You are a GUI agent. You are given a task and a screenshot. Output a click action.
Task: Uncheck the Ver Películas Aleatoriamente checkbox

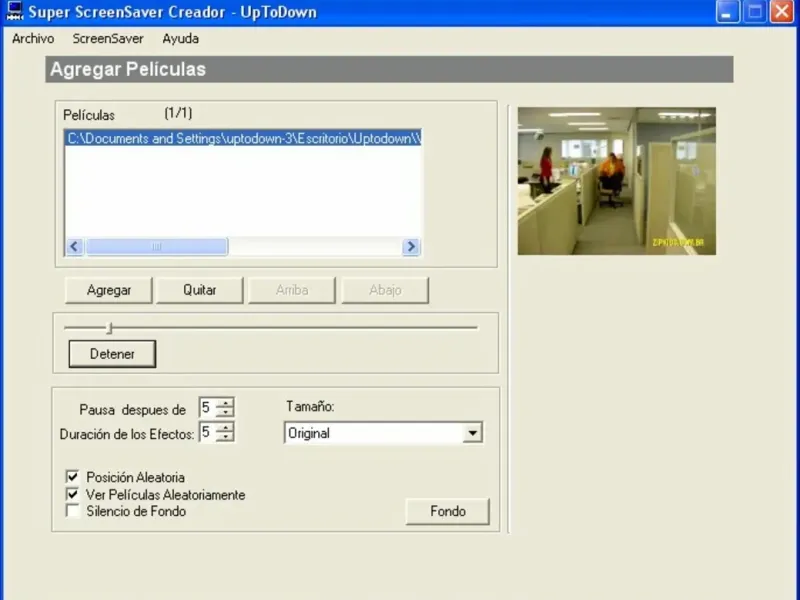coord(72,494)
